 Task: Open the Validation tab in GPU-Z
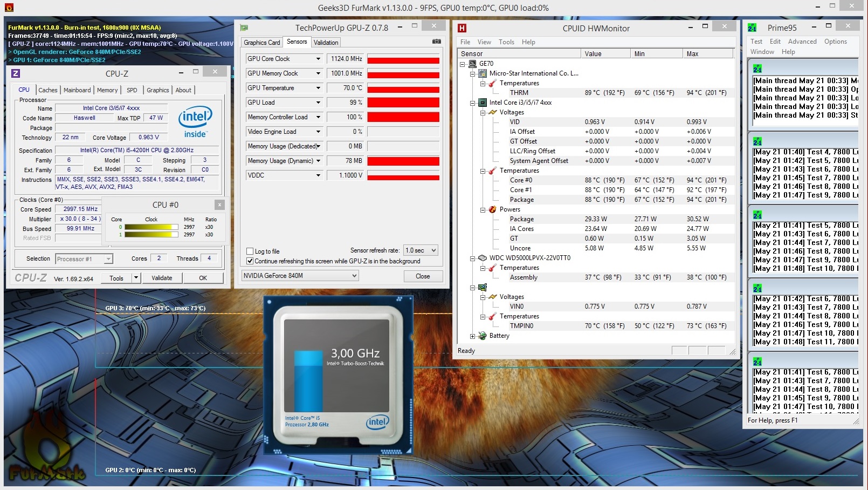coord(326,42)
